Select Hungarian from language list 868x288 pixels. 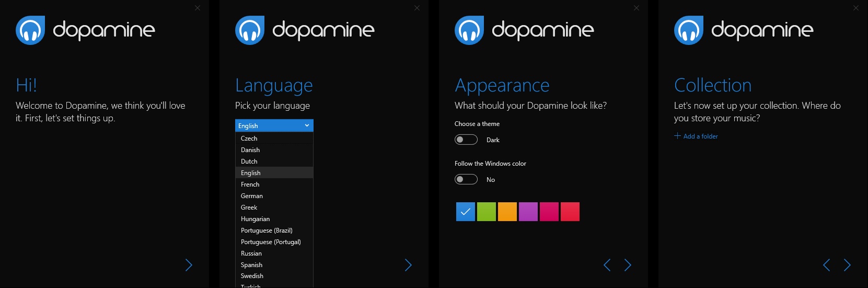[x=274, y=219]
